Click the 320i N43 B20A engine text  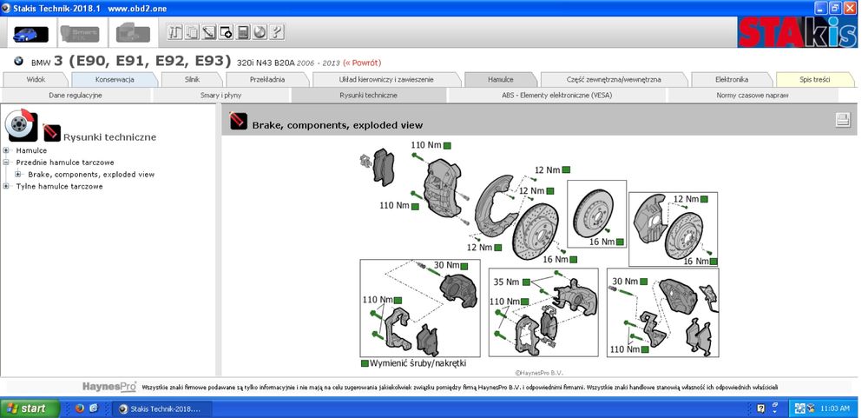click(x=265, y=63)
